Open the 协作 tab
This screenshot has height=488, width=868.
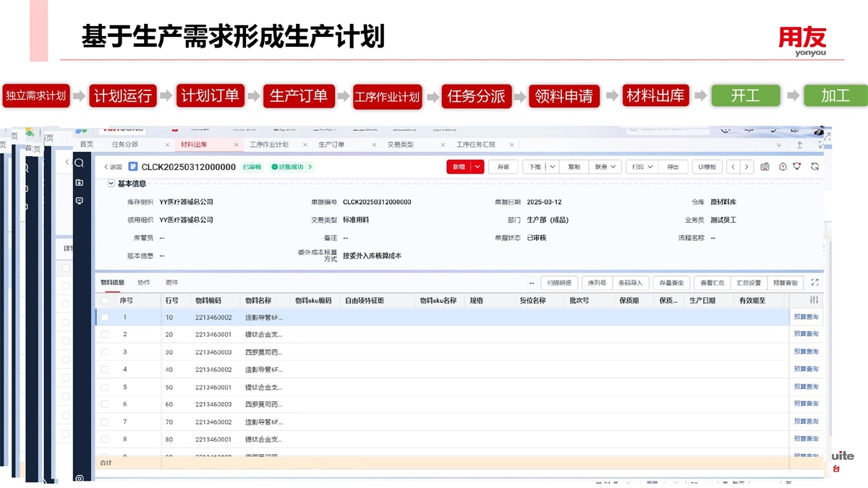143,283
